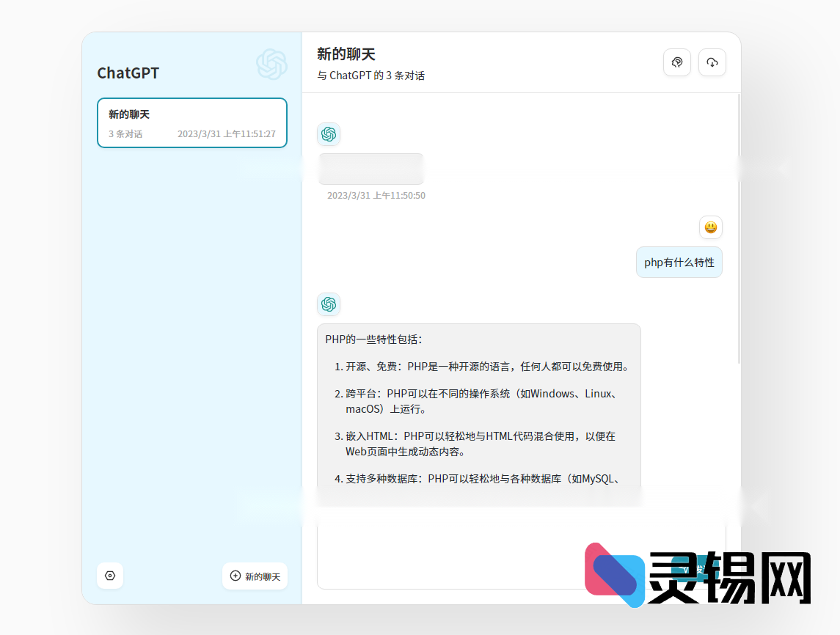This screenshot has width=840, height=635.
Task: Click the ChatGPT avatar beside the PHP answer
Action: point(328,304)
